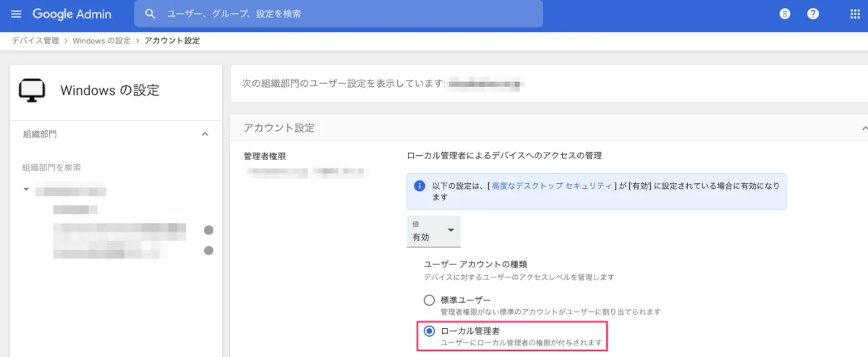Viewport: 868px width, 357px height.
Task: Click the 組織部門を検索 search field
Action: [116, 167]
